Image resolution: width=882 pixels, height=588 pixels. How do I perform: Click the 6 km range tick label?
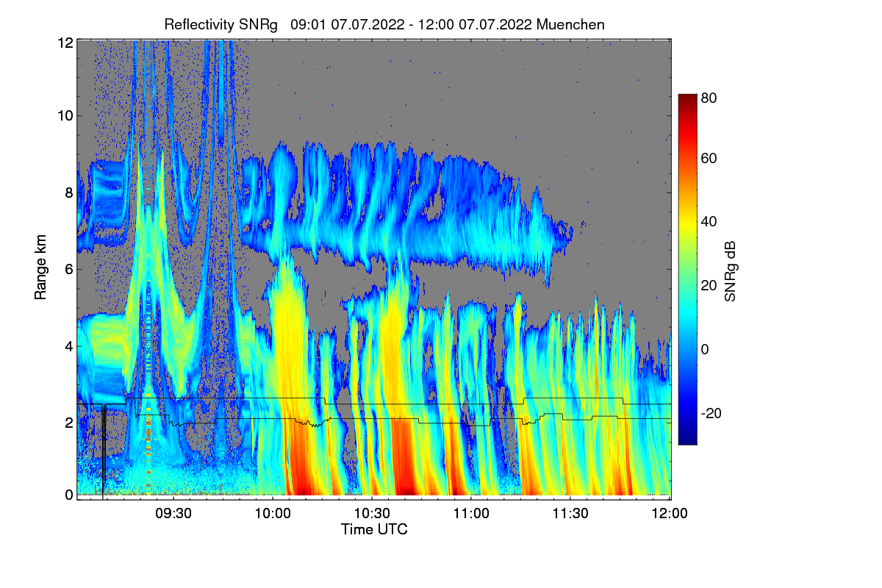point(68,270)
